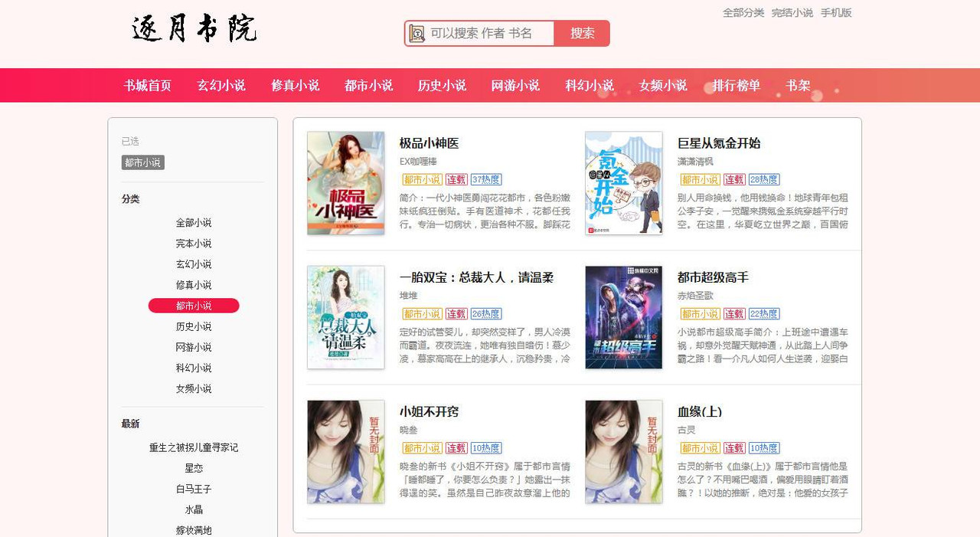
Task: Select 完本小说 in the category sidebar
Action: point(194,244)
